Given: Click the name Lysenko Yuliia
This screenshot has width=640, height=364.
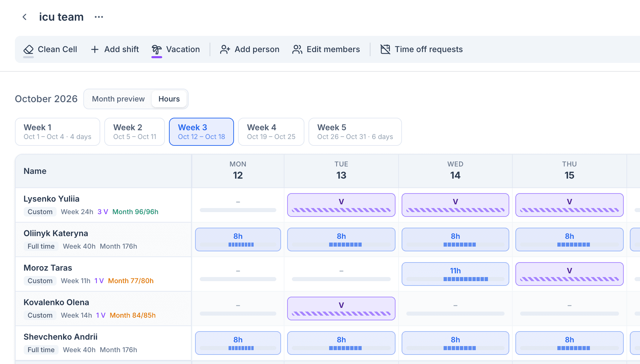Looking at the screenshot, I should pyautogui.click(x=51, y=199).
